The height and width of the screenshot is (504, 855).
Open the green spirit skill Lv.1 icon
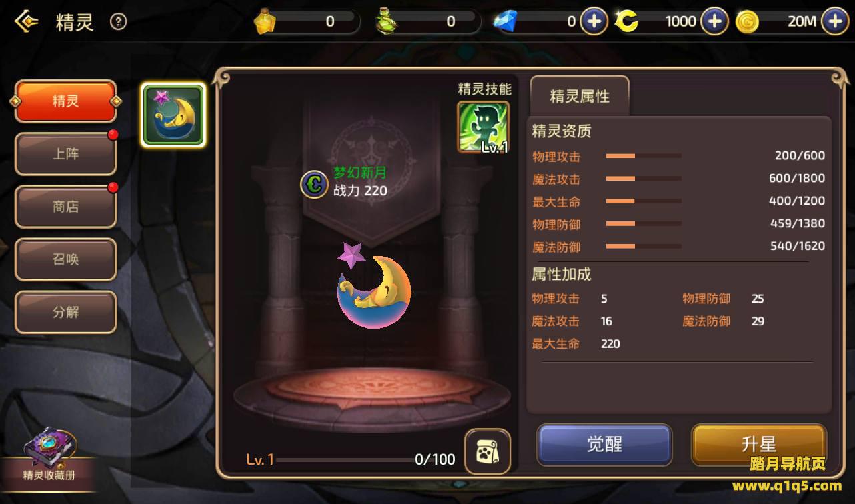pos(484,126)
